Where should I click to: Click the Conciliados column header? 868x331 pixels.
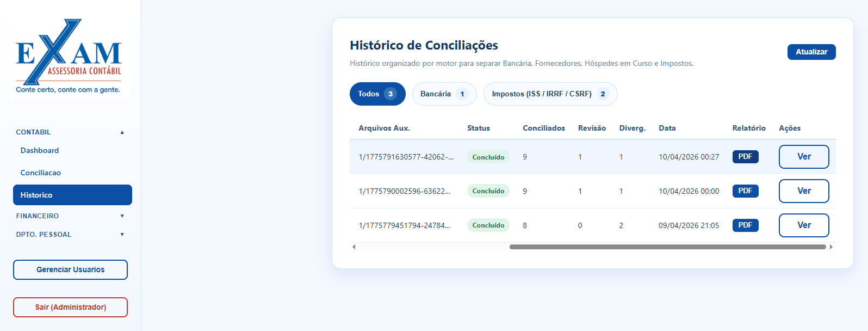tap(544, 128)
